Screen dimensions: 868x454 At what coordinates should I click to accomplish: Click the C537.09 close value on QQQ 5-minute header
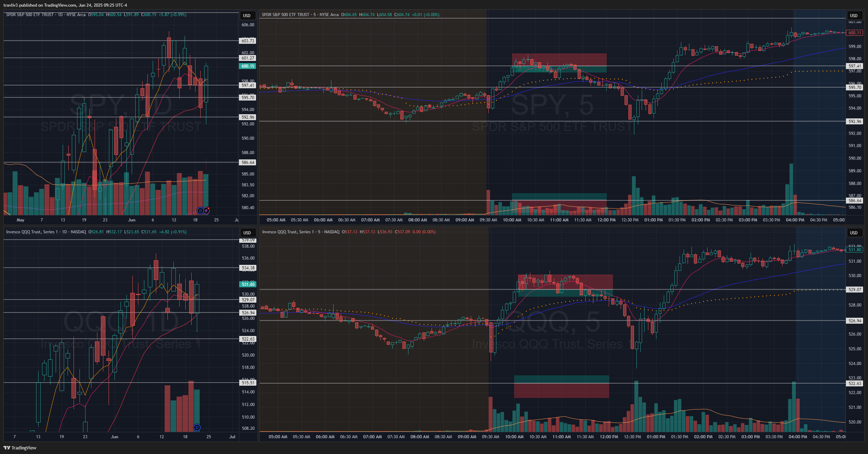402,232
